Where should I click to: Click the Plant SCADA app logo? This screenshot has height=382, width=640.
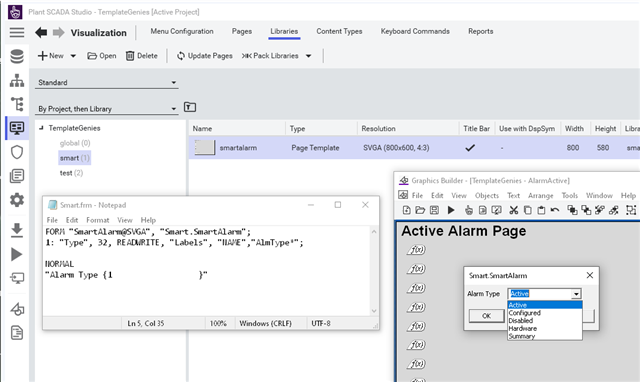(x=15, y=12)
